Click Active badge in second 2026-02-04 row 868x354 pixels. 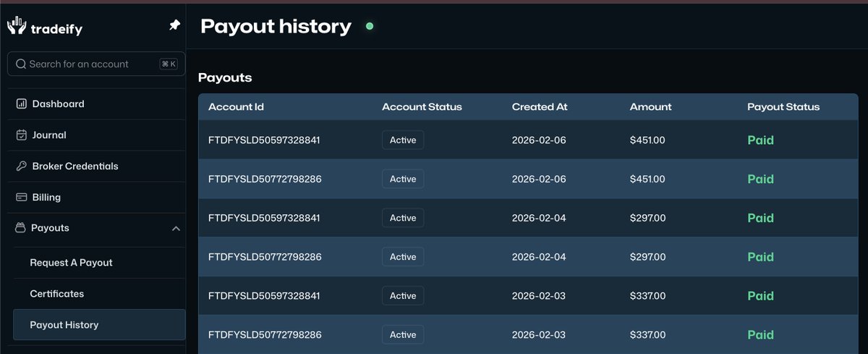coord(403,257)
